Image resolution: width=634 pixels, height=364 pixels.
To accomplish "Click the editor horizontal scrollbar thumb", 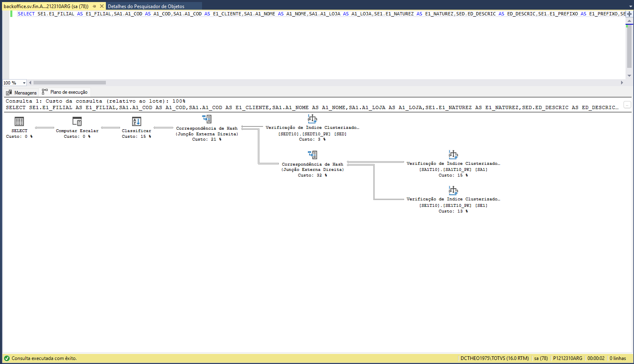I will point(70,82).
